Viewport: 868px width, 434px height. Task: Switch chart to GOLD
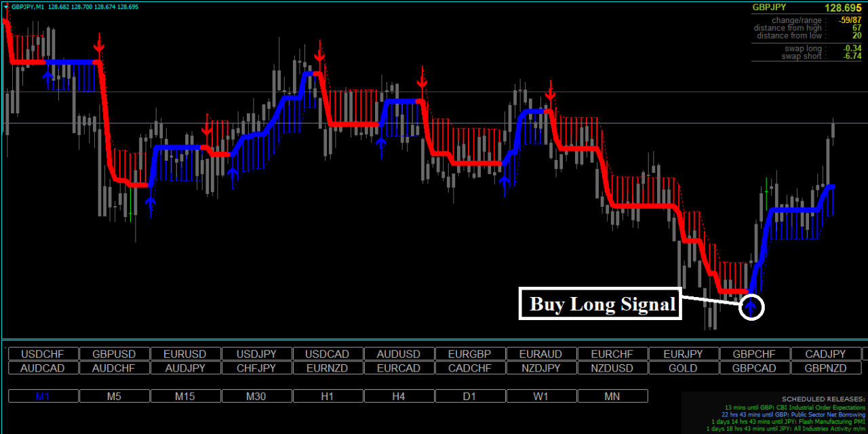click(x=684, y=368)
